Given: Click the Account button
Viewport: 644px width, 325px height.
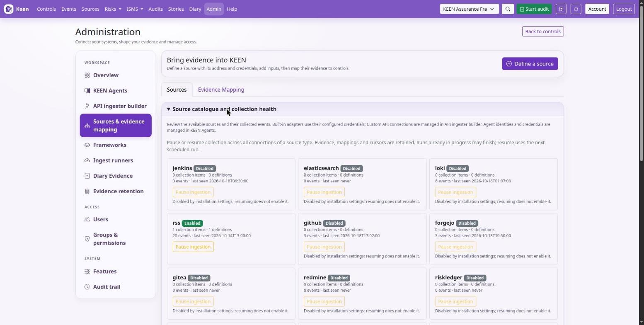Looking at the screenshot, I should (x=597, y=9).
